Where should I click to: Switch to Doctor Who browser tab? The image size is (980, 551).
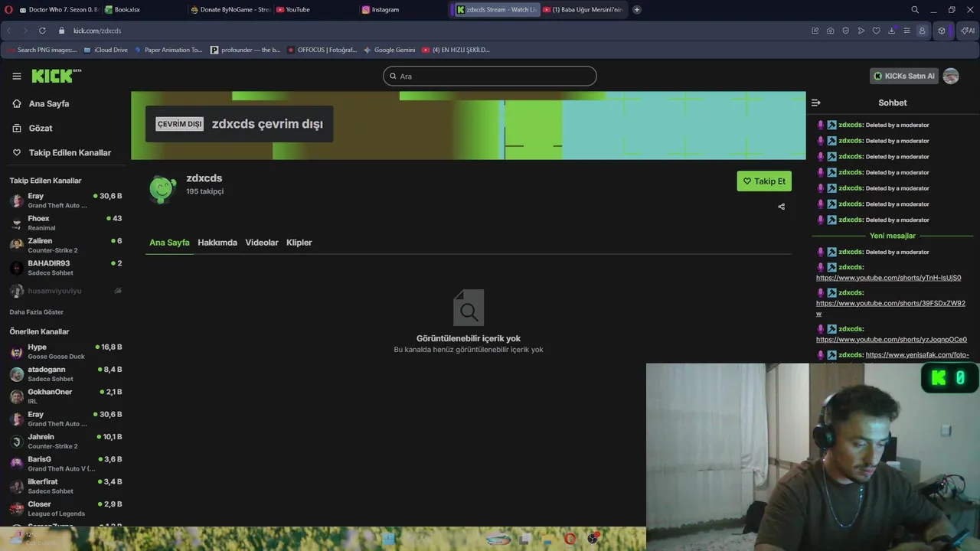pyautogui.click(x=58, y=10)
